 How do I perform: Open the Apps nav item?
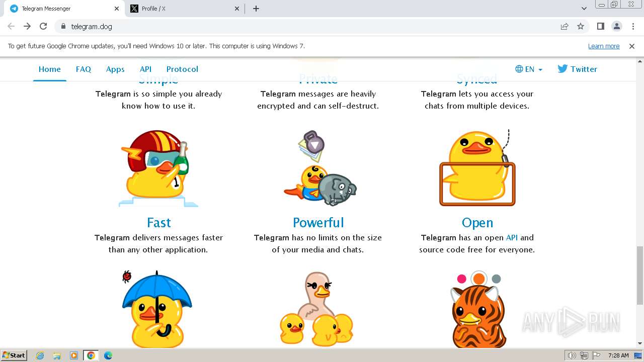click(115, 69)
